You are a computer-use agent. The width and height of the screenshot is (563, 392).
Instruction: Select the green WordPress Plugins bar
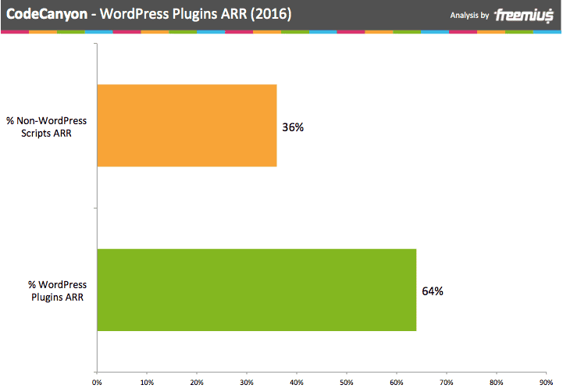tap(257, 290)
